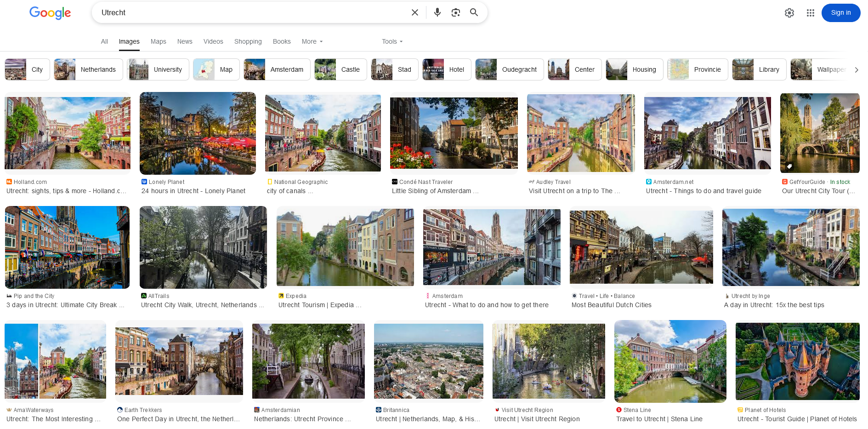Select the Stad filter chip
Image resolution: width=868 pixels, height=429 pixels.
(x=395, y=69)
